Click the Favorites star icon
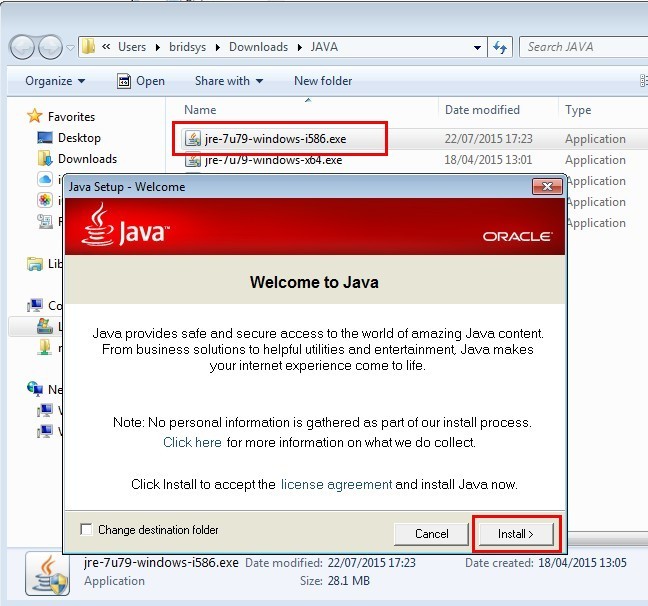 tap(35, 116)
